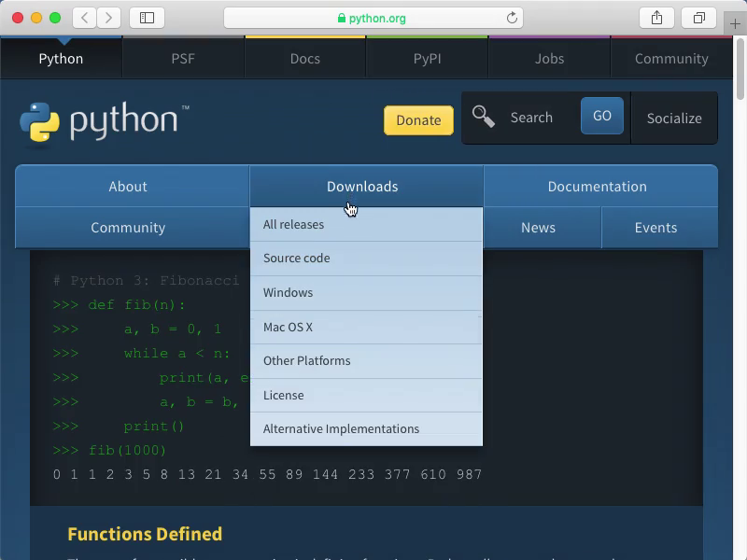Click the magnifying glass search icon

pyautogui.click(x=483, y=117)
